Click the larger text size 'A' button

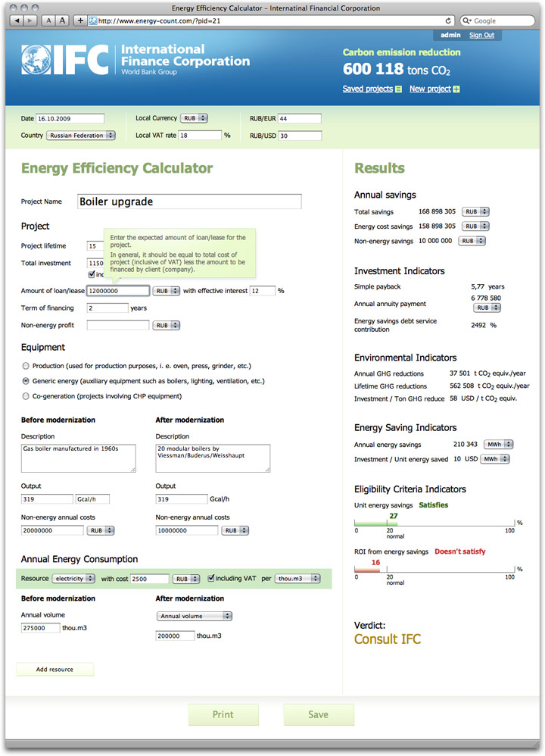pyautogui.click(x=63, y=20)
